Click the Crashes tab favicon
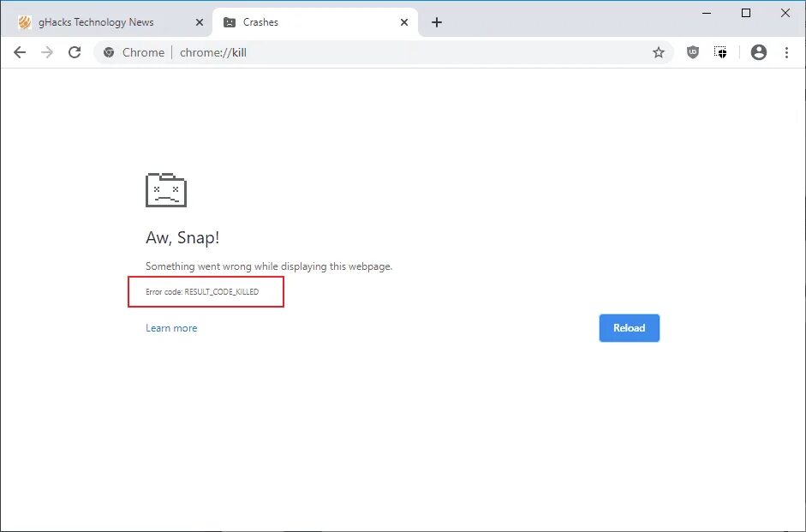 pos(230,22)
